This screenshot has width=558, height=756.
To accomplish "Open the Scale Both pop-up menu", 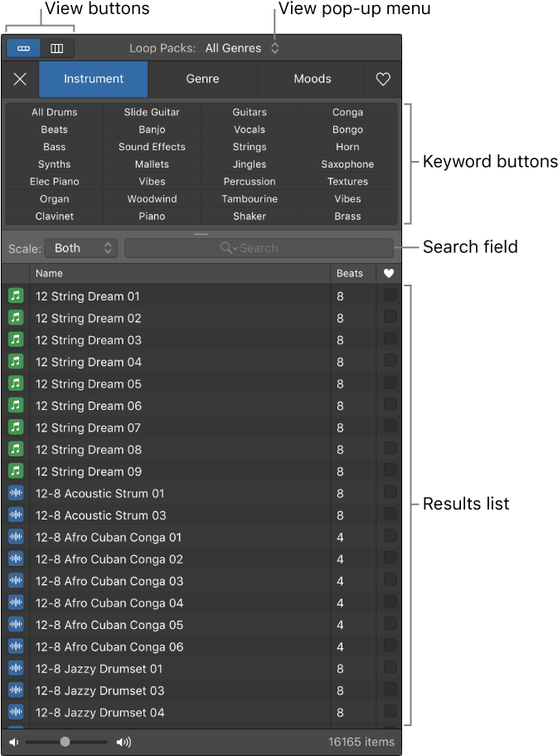I will coord(81,248).
